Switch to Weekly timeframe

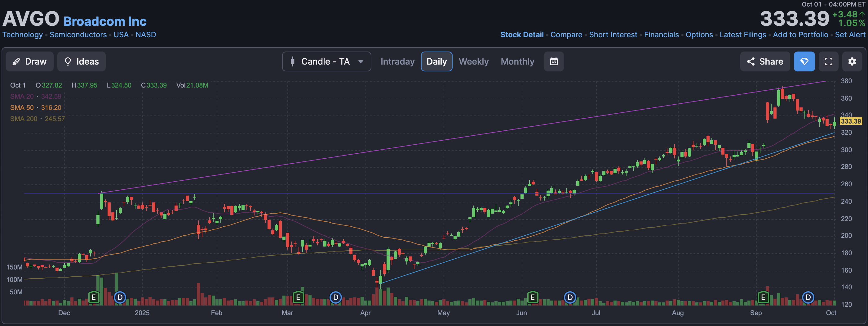pyautogui.click(x=473, y=61)
